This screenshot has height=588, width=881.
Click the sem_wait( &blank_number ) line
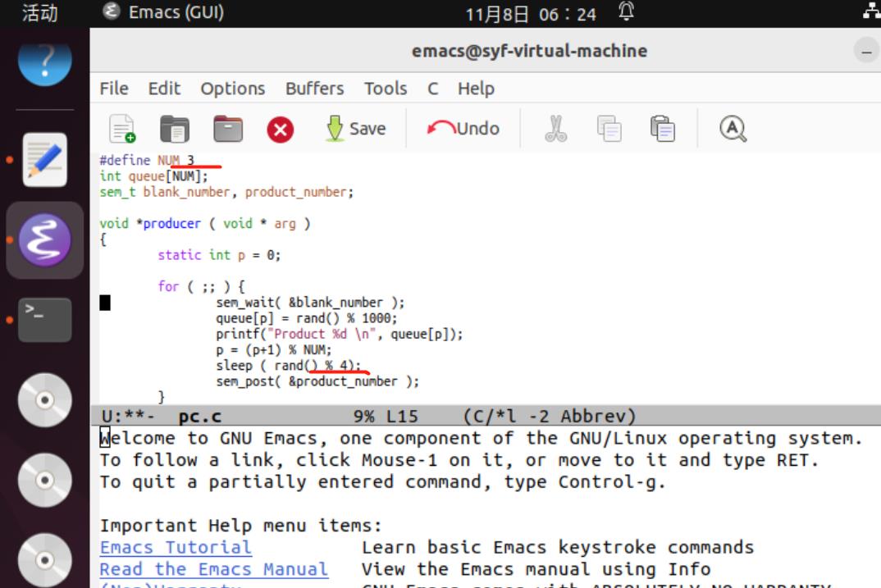click(x=310, y=302)
